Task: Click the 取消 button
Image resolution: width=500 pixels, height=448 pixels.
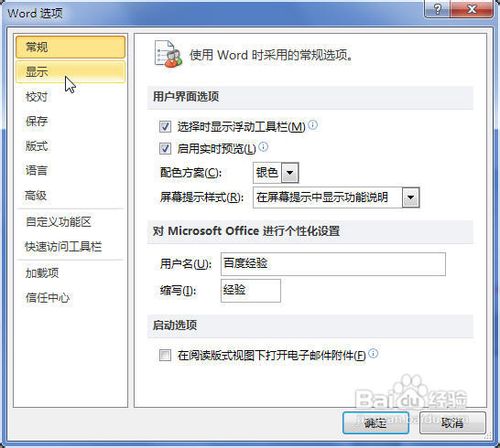Action: [x=452, y=423]
